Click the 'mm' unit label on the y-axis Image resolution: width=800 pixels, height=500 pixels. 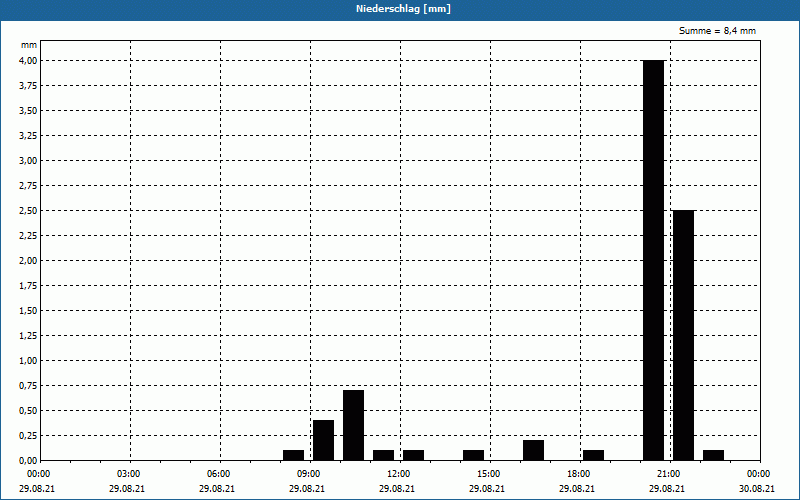pos(29,45)
